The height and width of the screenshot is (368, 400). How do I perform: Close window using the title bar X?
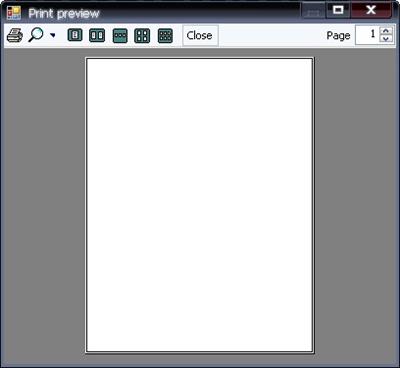(371, 10)
